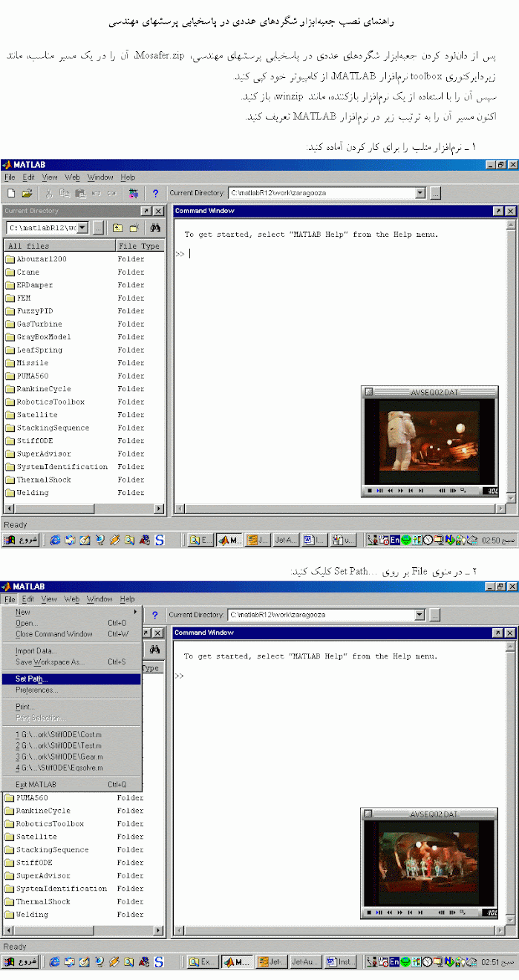
Task: Click New M-file icon in first screenshot toolbar
Action: pos(12,193)
